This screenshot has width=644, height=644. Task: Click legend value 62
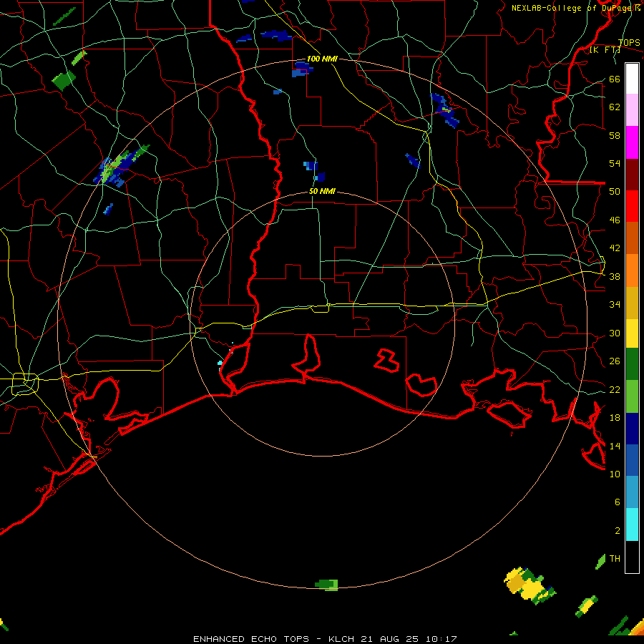[x=615, y=107]
